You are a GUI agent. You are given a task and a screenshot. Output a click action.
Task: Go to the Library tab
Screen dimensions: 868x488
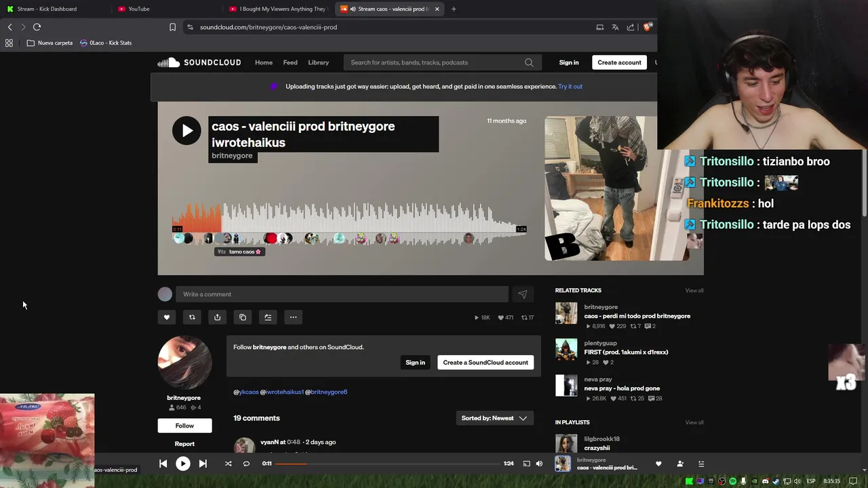point(319,62)
